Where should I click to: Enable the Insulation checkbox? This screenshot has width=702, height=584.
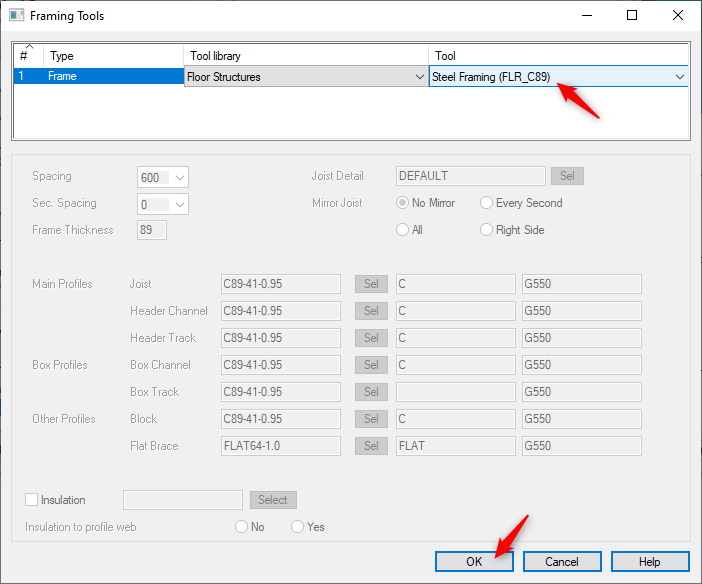pos(32,500)
